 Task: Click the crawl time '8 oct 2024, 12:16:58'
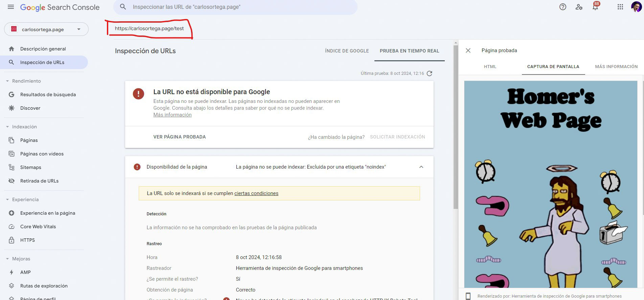click(x=259, y=257)
